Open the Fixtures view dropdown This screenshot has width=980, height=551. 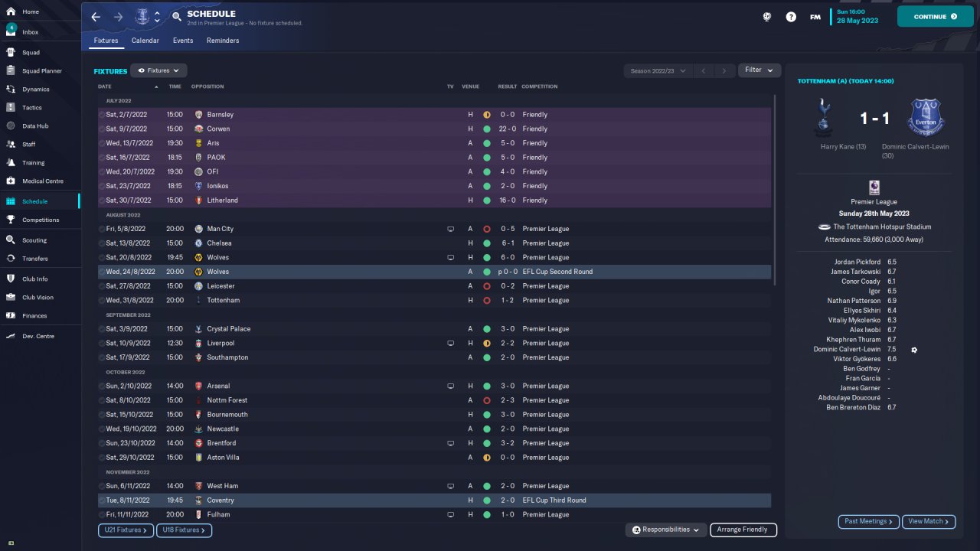click(x=158, y=70)
